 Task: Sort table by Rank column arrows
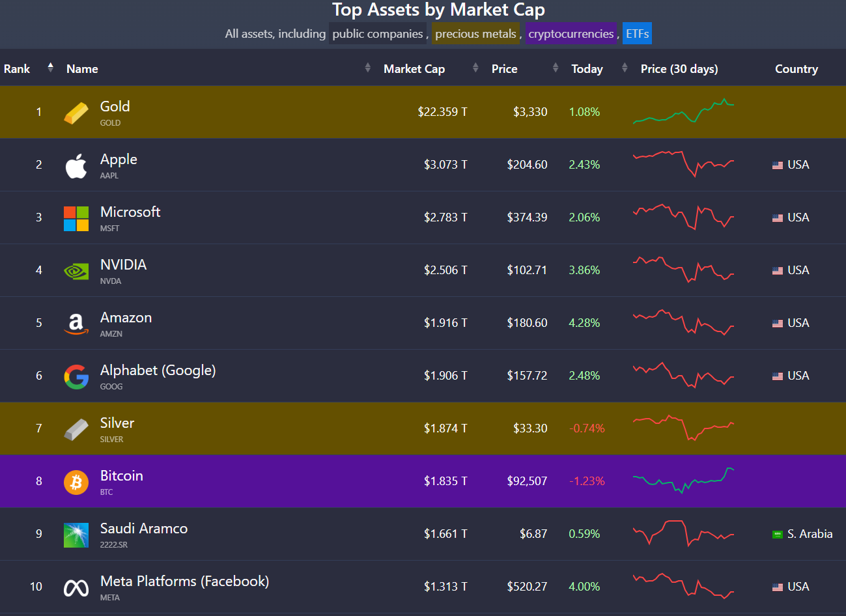click(x=51, y=67)
